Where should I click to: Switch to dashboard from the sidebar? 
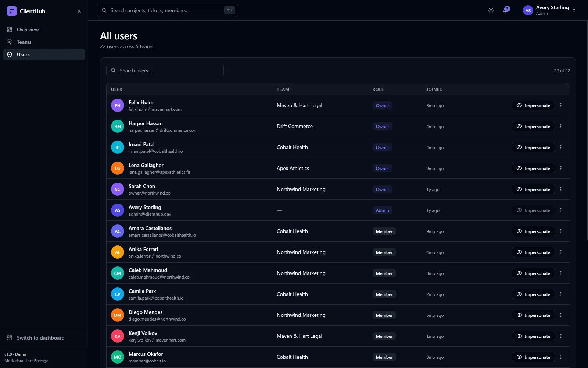[44, 338]
